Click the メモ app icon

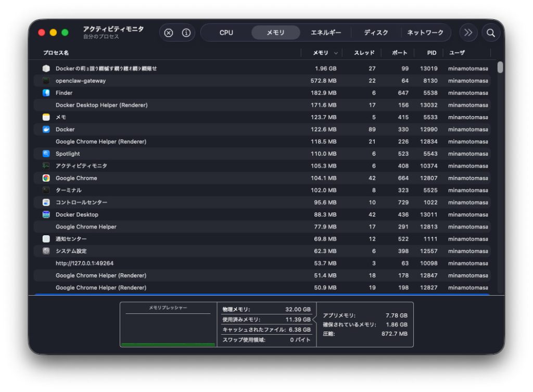46,117
